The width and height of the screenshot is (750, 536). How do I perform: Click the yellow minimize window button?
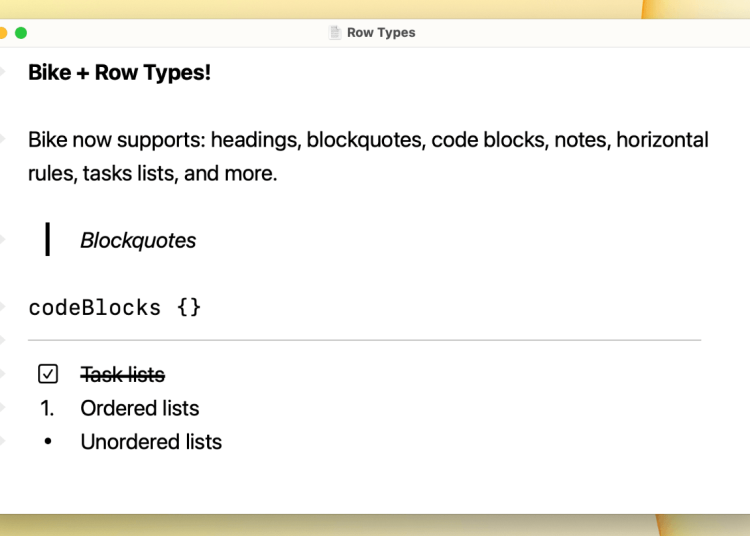click(x=3, y=33)
